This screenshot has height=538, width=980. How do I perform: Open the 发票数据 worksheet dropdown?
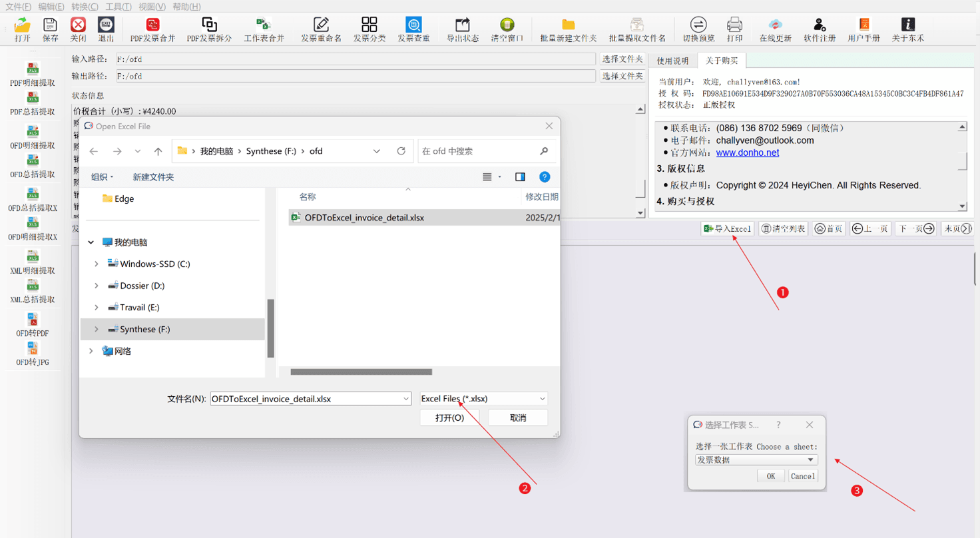(x=756, y=459)
